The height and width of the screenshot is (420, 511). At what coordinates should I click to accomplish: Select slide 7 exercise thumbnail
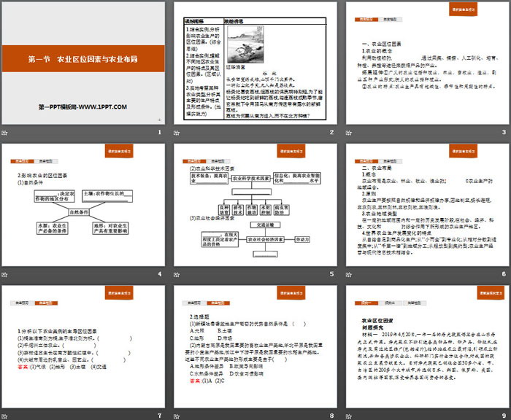coord(83,347)
